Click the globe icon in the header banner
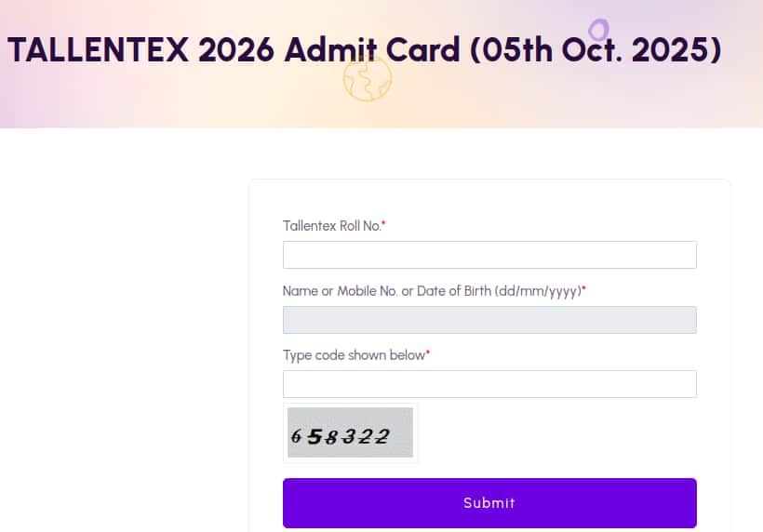Image resolution: width=763 pixels, height=532 pixels. (x=367, y=79)
